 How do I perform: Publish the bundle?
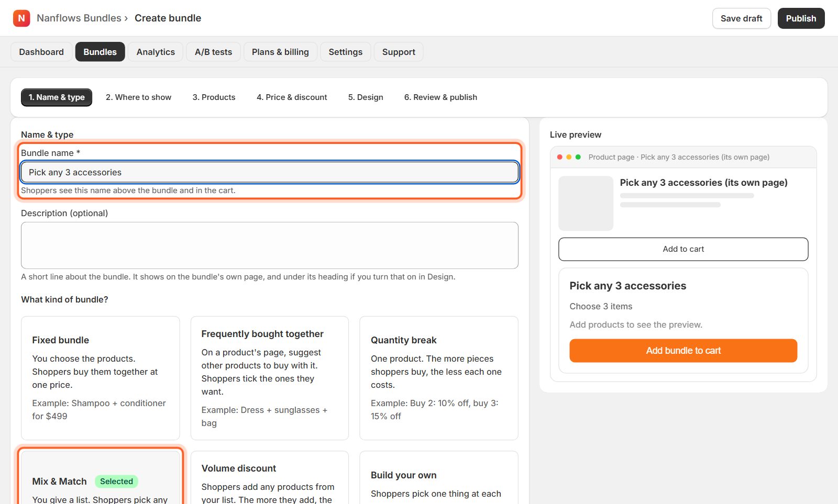[x=801, y=18]
